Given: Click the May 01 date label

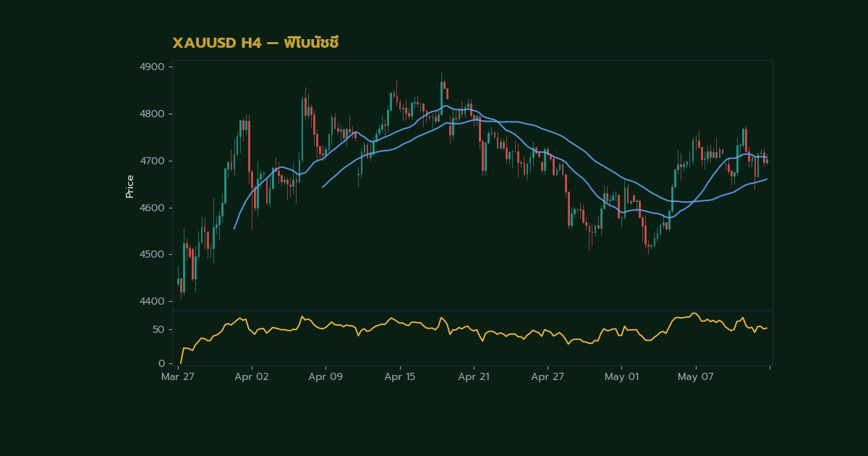Looking at the screenshot, I should [622, 377].
